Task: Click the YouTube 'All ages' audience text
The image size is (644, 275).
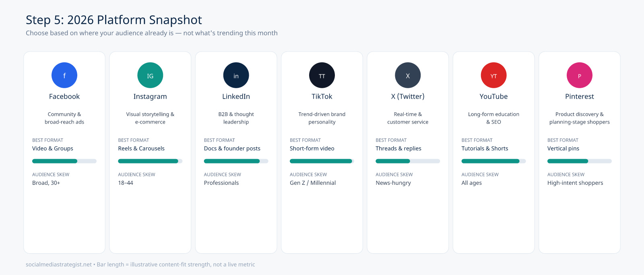Action: (x=472, y=183)
